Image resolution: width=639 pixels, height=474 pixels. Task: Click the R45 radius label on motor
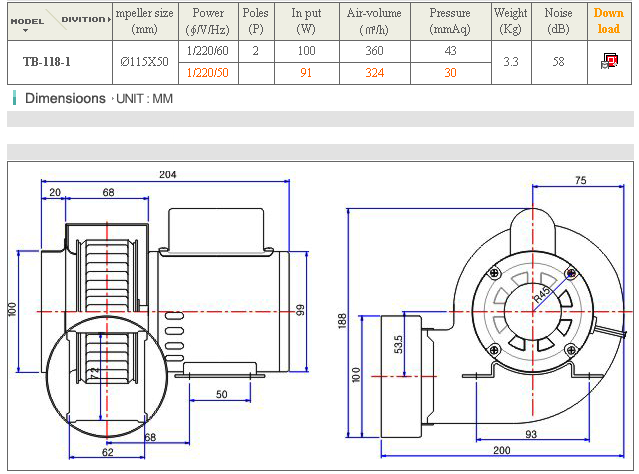(x=541, y=296)
